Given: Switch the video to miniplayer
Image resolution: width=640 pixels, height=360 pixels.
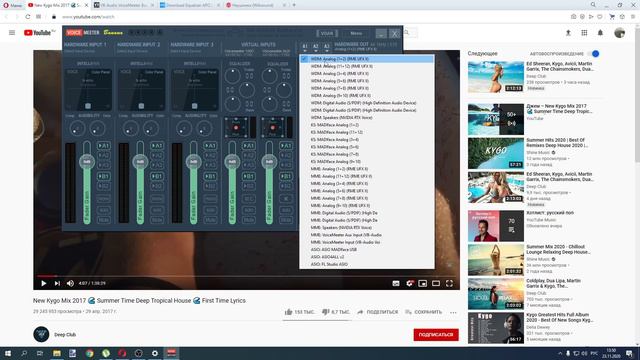Looking at the screenshot, I should 422,283.
